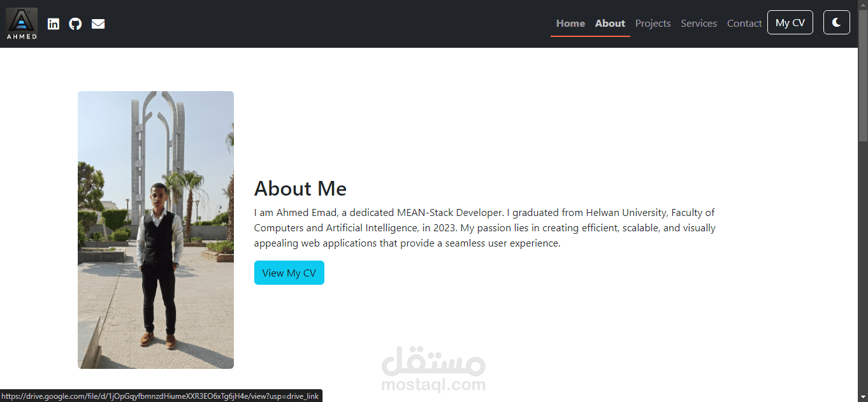Viewport: 868px width, 402px height.
Task: Click the profile photo of Ahmed
Action: [156, 229]
